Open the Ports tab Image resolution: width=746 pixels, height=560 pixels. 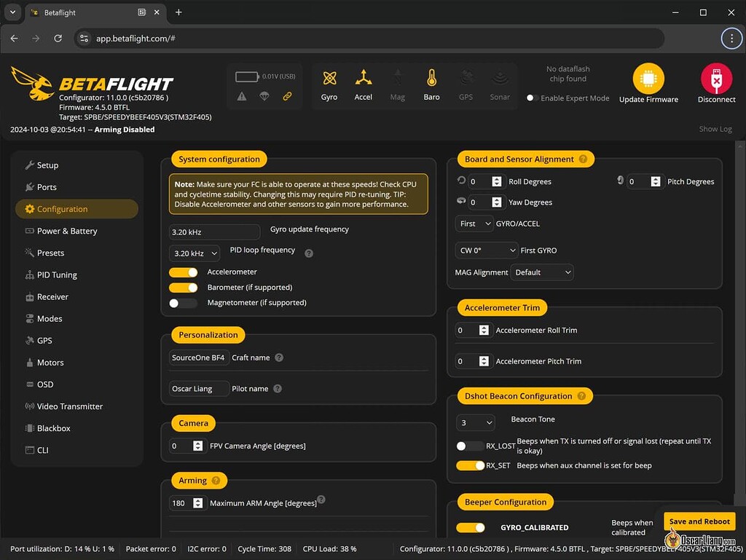(x=76, y=187)
